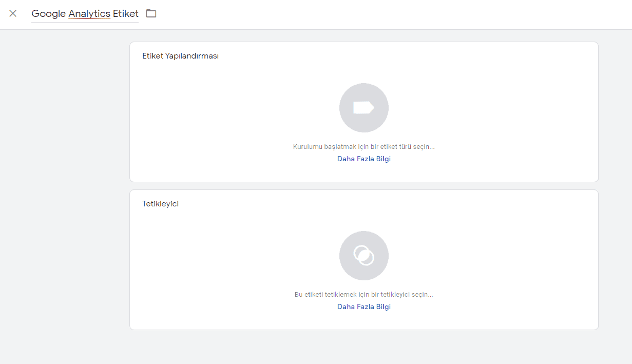Click the circular trigger icon placeholder
Image resolution: width=632 pixels, height=364 pixels.
click(364, 255)
